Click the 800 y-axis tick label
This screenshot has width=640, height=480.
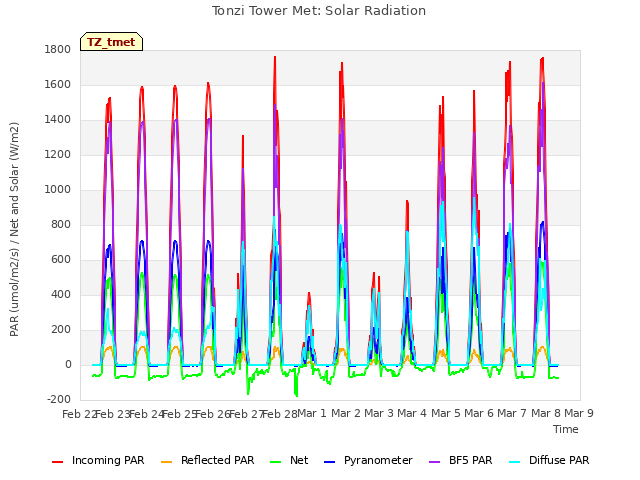[61, 224]
